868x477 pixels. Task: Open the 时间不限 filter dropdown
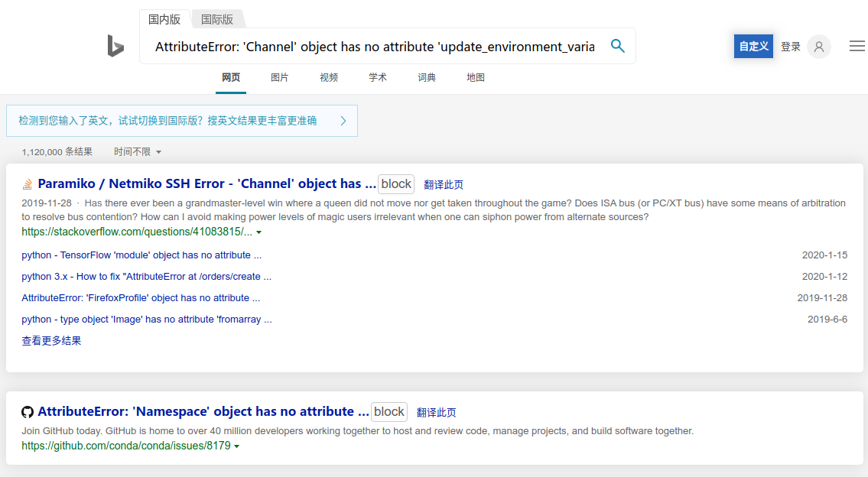coord(138,151)
